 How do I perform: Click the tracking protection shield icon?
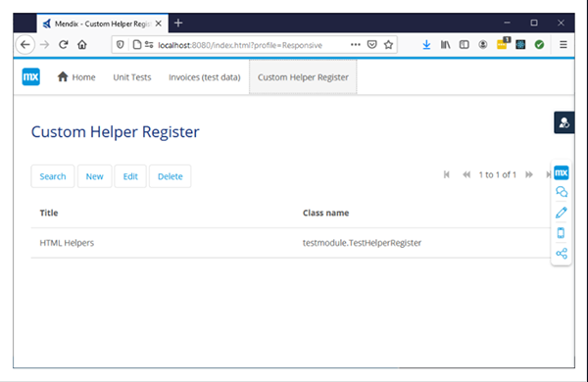click(120, 45)
